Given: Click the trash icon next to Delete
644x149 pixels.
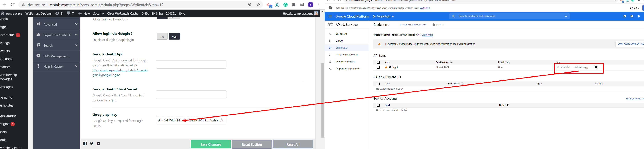Looking at the screenshot, I should pyautogui.click(x=434, y=25).
